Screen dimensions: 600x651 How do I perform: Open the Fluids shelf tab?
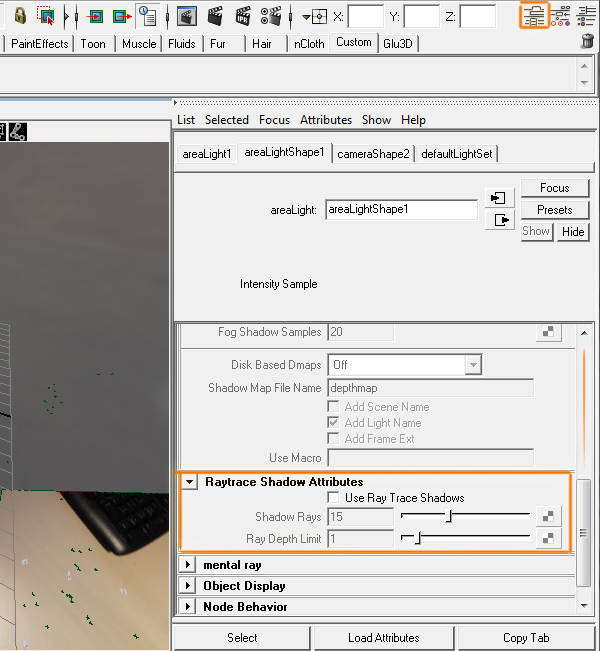[181, 44]
